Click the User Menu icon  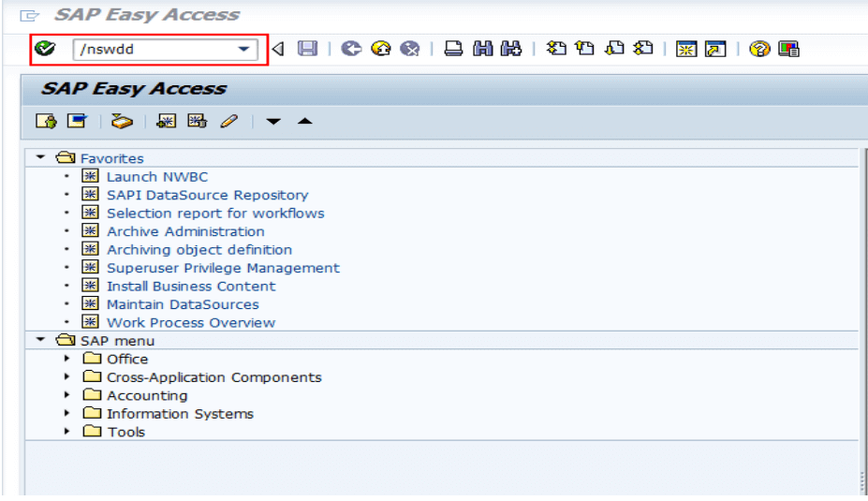point(46,121)
